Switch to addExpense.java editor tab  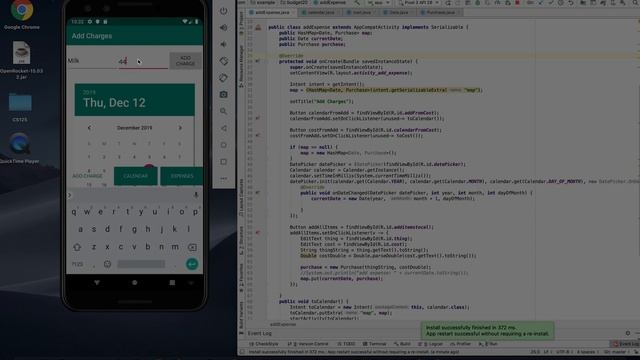click(x=271, y=12)
